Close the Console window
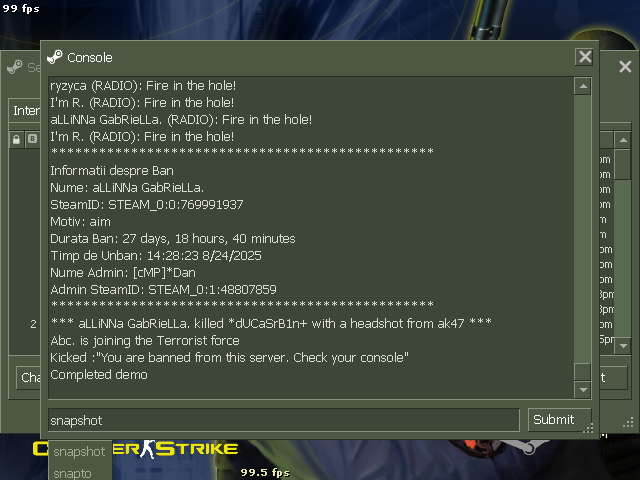The height and width of the screenshot is (480, 640). pos(585,57)
